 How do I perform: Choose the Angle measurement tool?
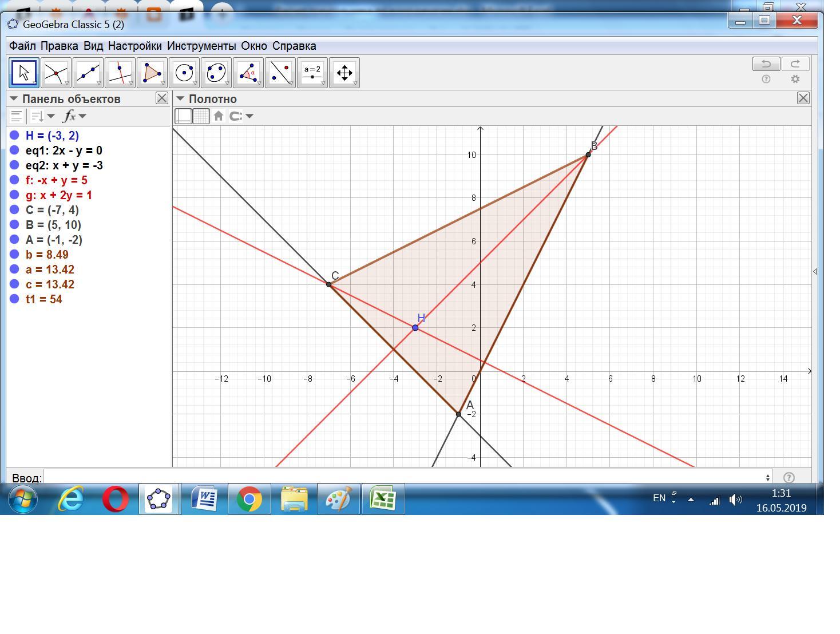click(x=248, y=73)
